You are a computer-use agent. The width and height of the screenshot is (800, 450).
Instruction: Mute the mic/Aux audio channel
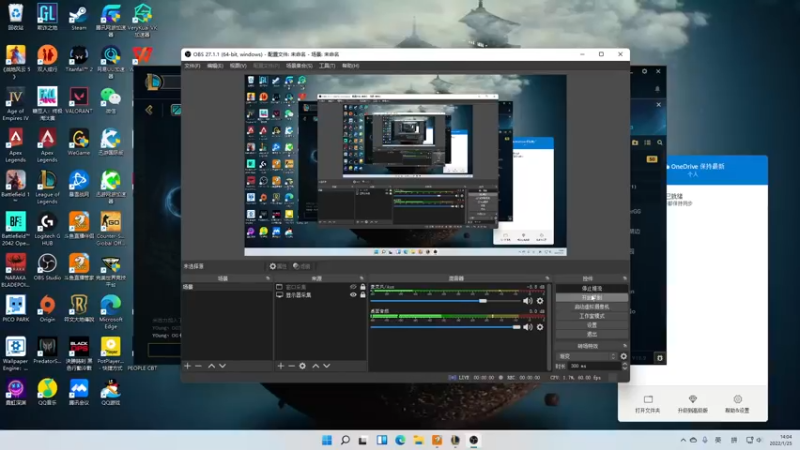tap(528, 301)
